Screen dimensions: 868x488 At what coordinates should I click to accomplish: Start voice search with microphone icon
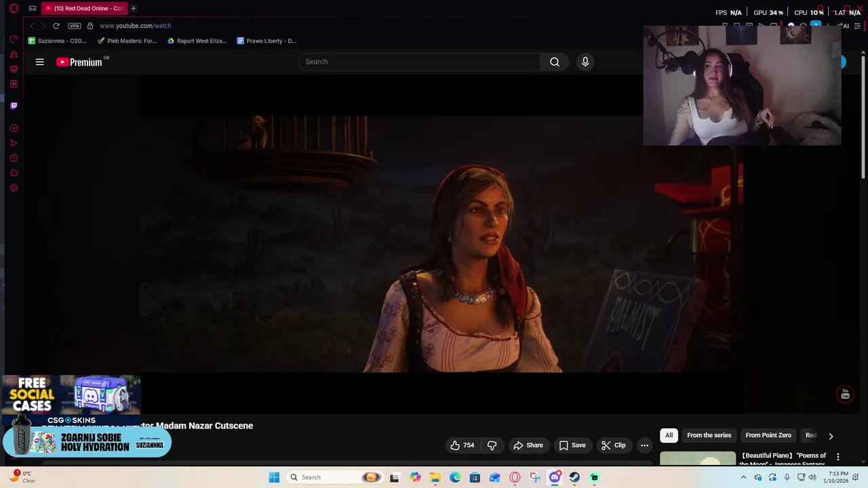(x=585, y=62)
